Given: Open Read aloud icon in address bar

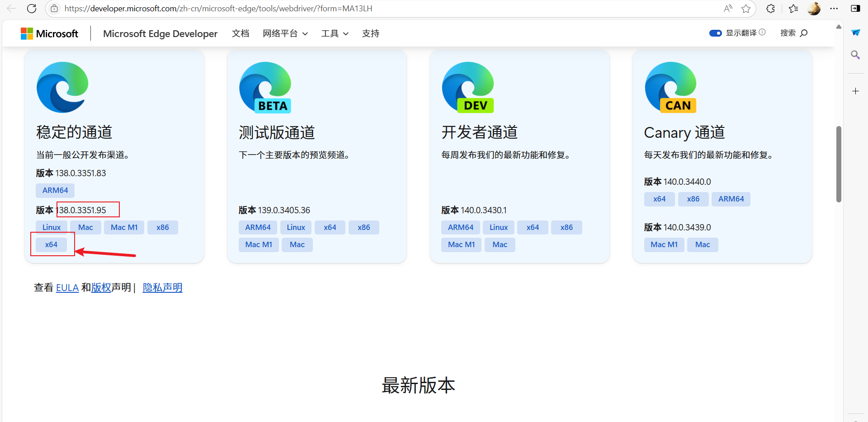Looking at the screenshot, I should (728, 9).
